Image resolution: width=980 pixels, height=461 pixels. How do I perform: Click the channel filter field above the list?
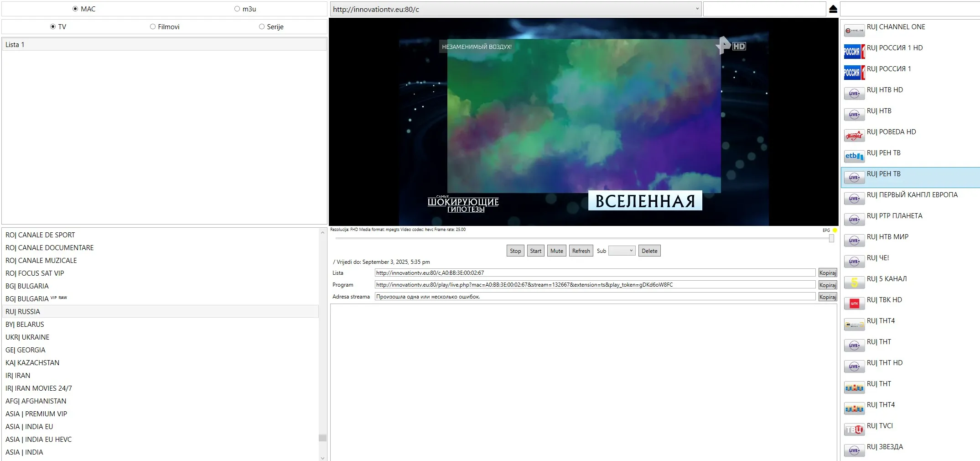[910, 9]
